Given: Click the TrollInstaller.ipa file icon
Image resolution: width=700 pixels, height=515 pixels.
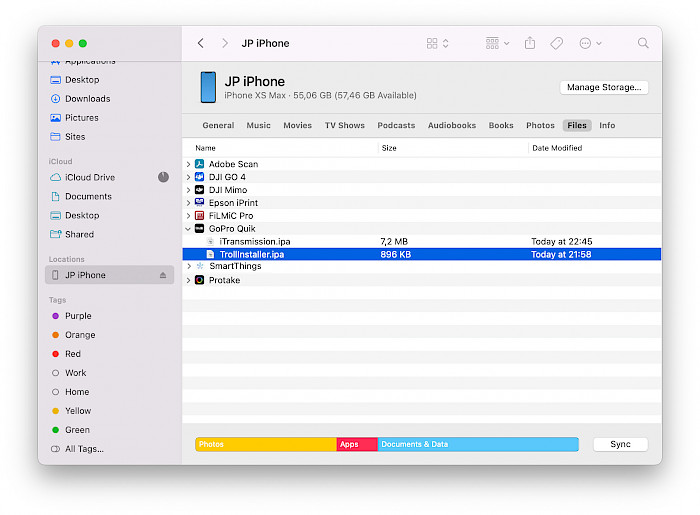Looking at the screenshot, I should coord(210,254).
